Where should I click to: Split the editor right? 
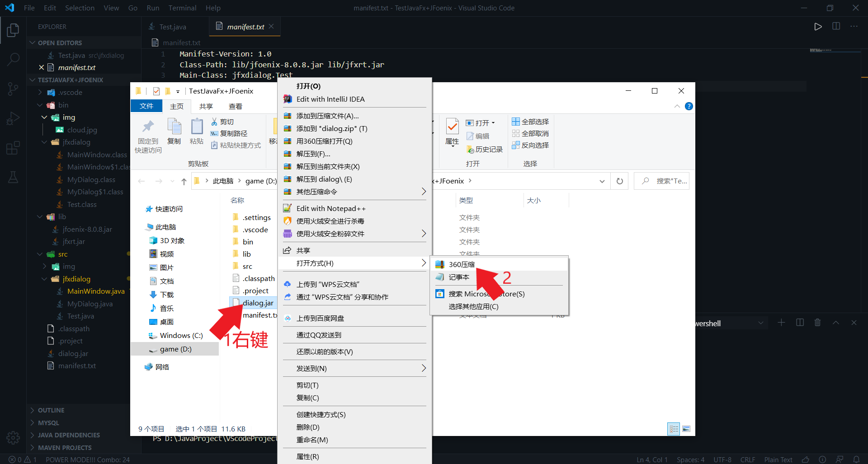click(836, 27)
